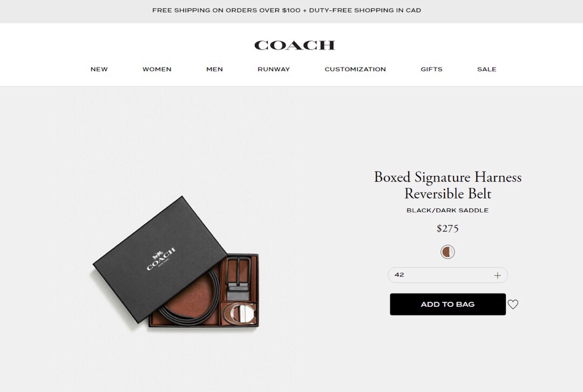Screen dimensions: 583x392
Task: Click the COACH logo
Action: (x=295, y=45)
